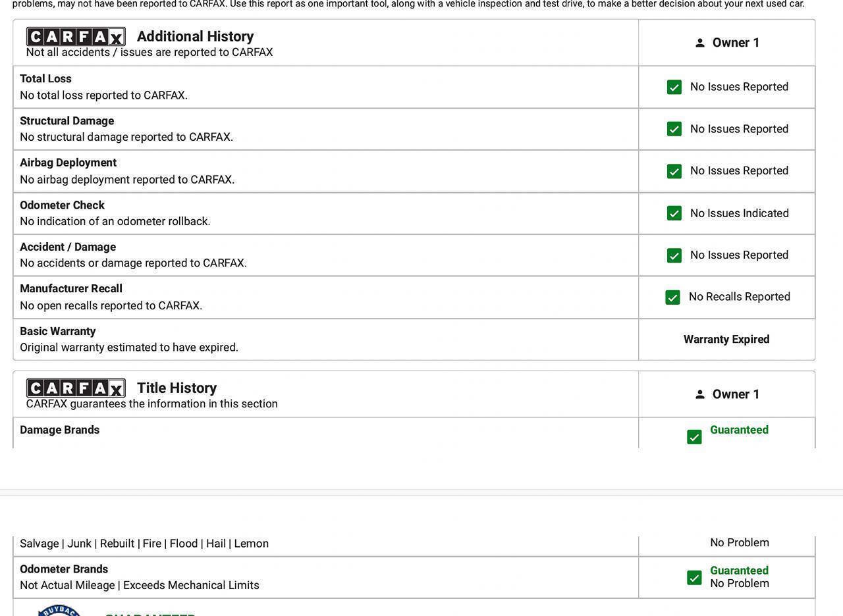Click the Warranty Expired status text
Image resolution: width=843 pixels, height=616 pixels.
point(726,339)
